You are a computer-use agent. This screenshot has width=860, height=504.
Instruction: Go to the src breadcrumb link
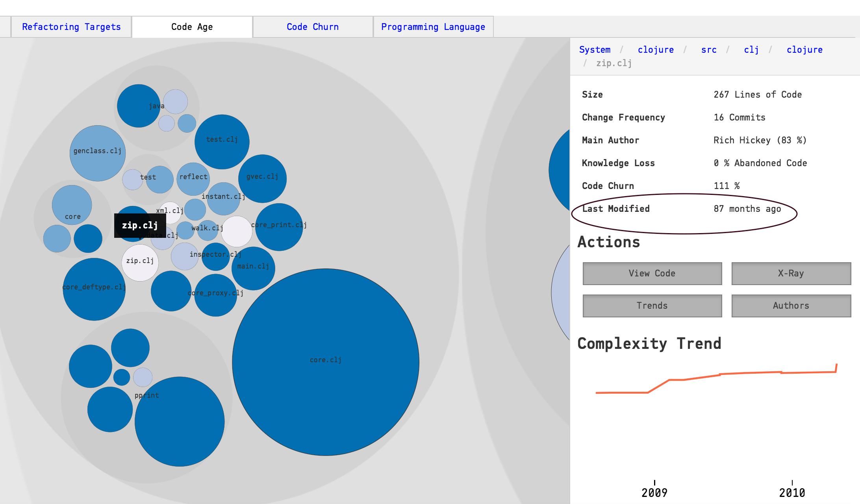coord(708,50)
